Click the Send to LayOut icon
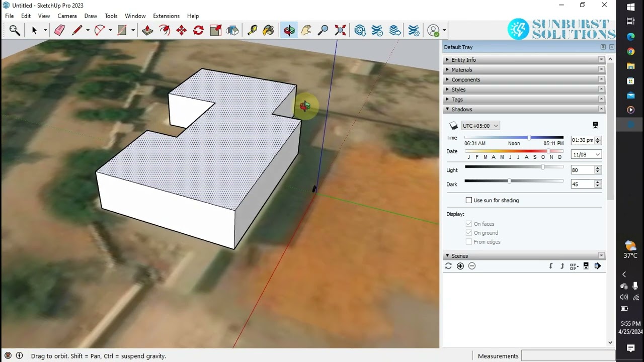This screenshot has width=644, height=362. (x=395, y=31)
